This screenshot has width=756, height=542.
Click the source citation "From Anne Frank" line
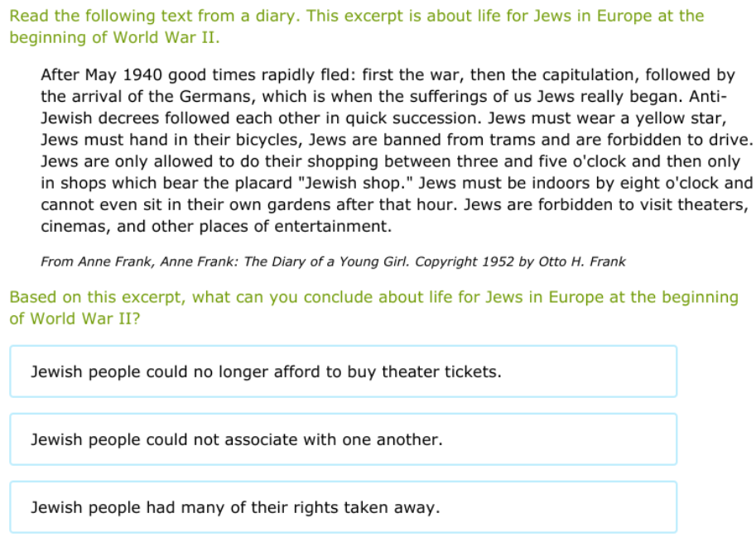point(333,261)
